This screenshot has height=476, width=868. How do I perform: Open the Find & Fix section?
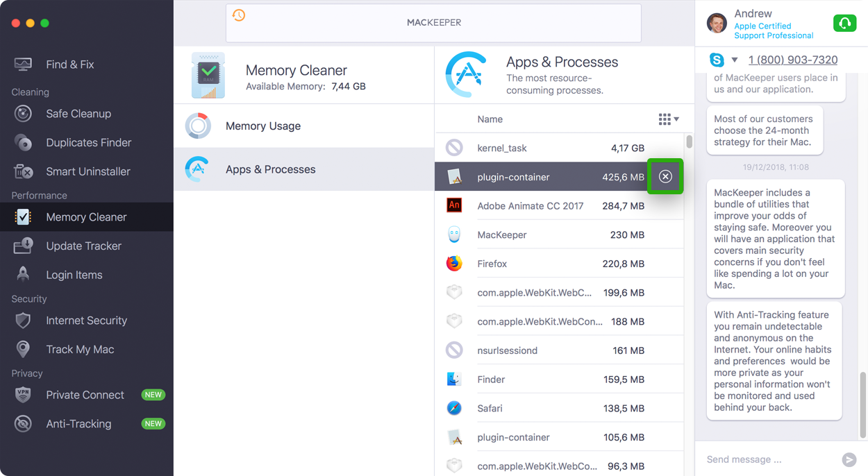[x=70, y=65]
